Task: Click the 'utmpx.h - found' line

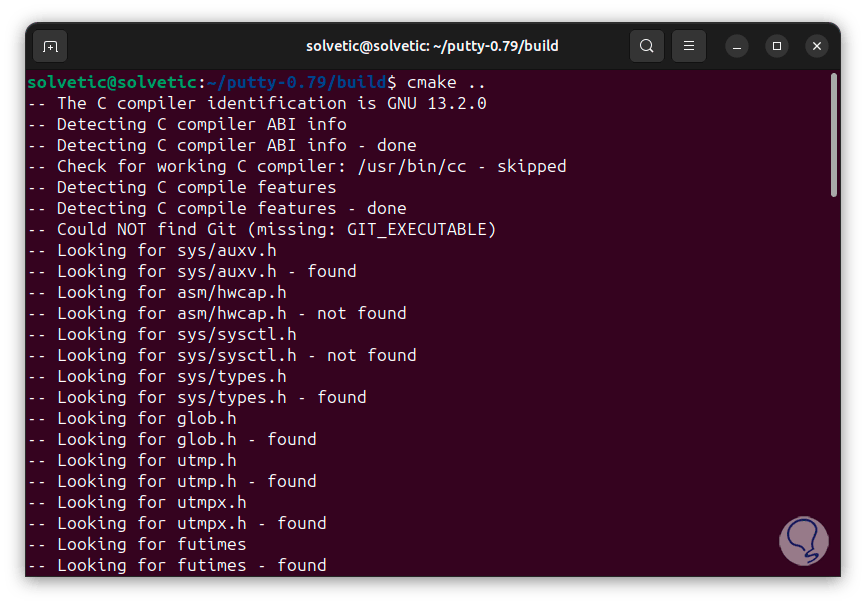Action: click(x=176, y=523)
